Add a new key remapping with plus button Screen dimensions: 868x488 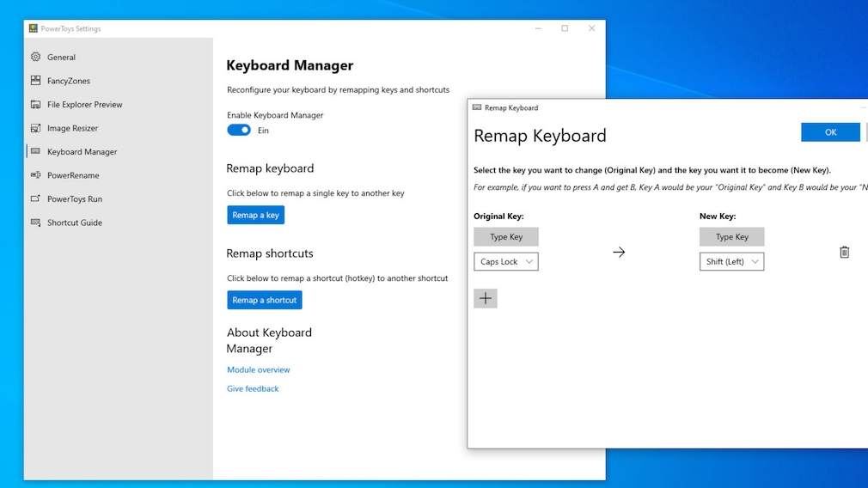[x=486, y=298]
